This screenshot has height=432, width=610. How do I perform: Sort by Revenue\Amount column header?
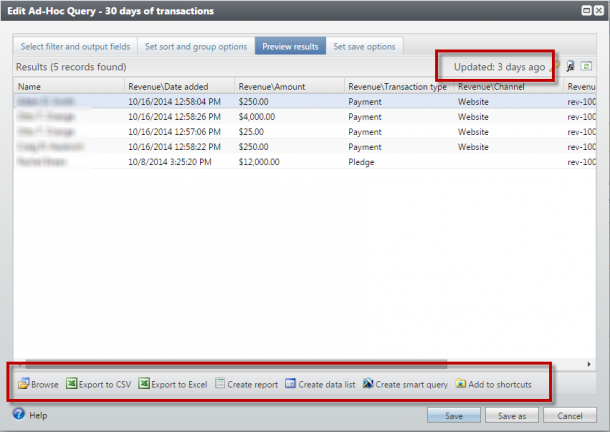coord(290,86)
